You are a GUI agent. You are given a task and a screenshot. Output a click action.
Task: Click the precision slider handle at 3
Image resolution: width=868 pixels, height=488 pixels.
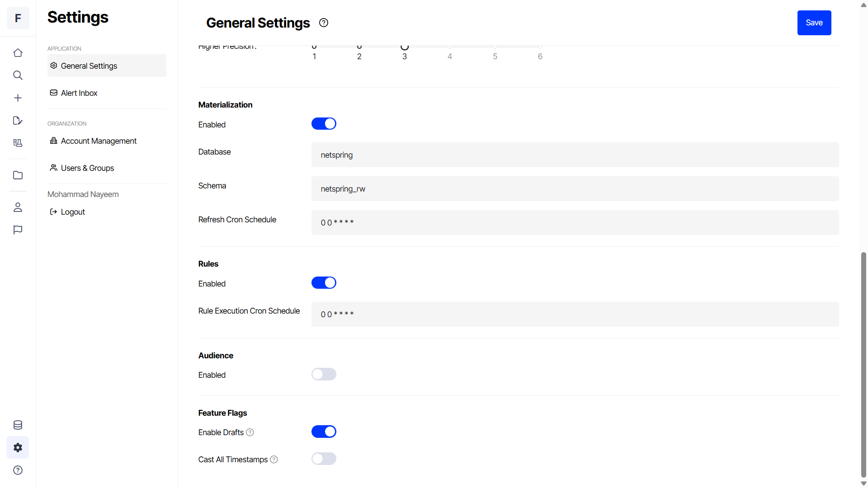405,47
